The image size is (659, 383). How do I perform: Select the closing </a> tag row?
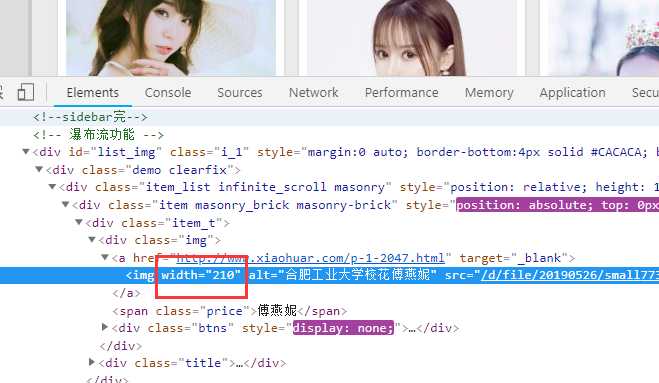(x=127, y=293)
